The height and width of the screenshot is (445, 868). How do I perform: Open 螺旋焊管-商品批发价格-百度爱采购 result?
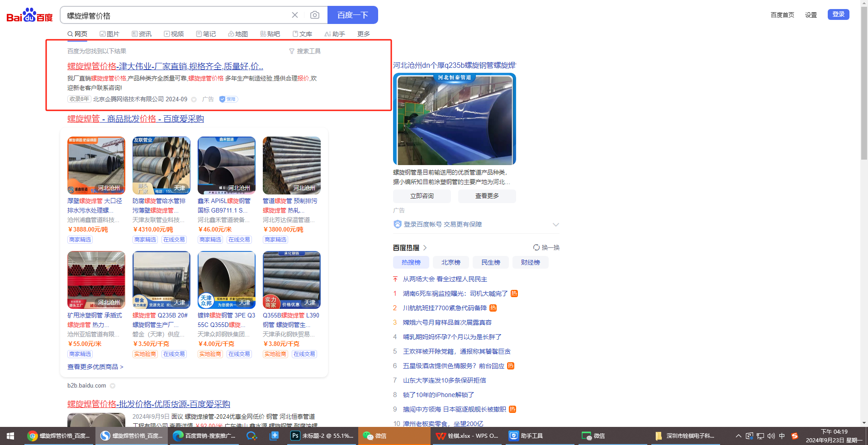click(x=136, y=118)
